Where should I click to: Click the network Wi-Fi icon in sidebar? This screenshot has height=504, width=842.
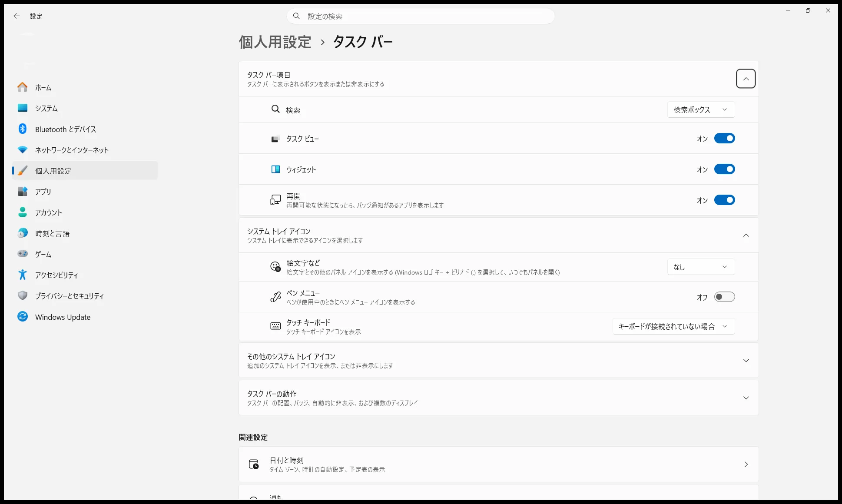point(23,150)
